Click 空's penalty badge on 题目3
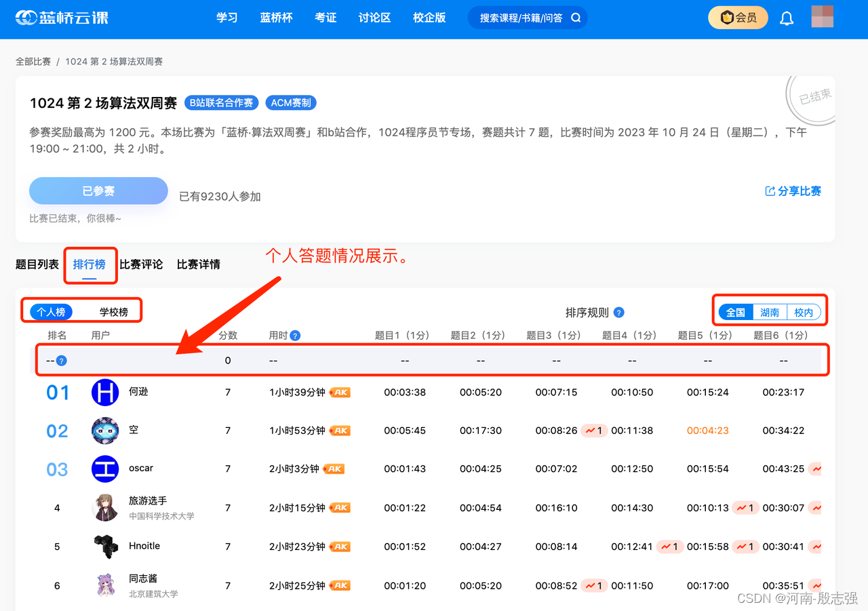 click(x=594, y=431)
